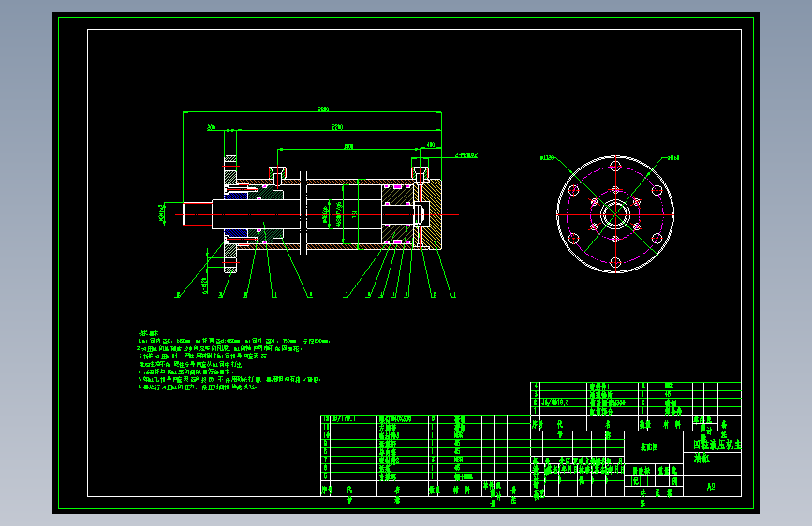Select the bottom bolt hole of the flange view

click(615, 262)
